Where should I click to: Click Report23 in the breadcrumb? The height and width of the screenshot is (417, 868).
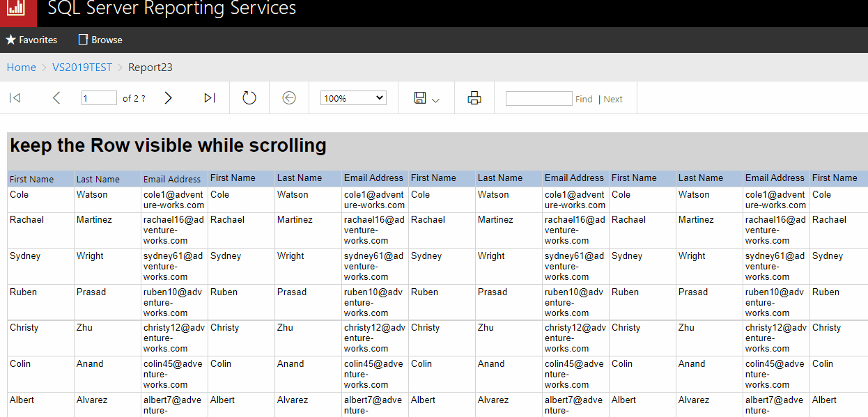tap(150, 68)
